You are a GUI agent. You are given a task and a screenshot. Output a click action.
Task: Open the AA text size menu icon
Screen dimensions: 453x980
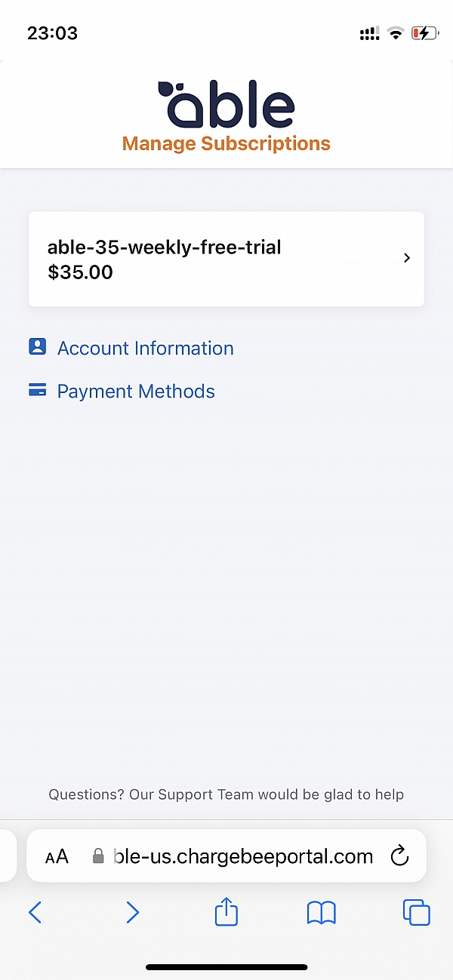(x=57, y=856)
